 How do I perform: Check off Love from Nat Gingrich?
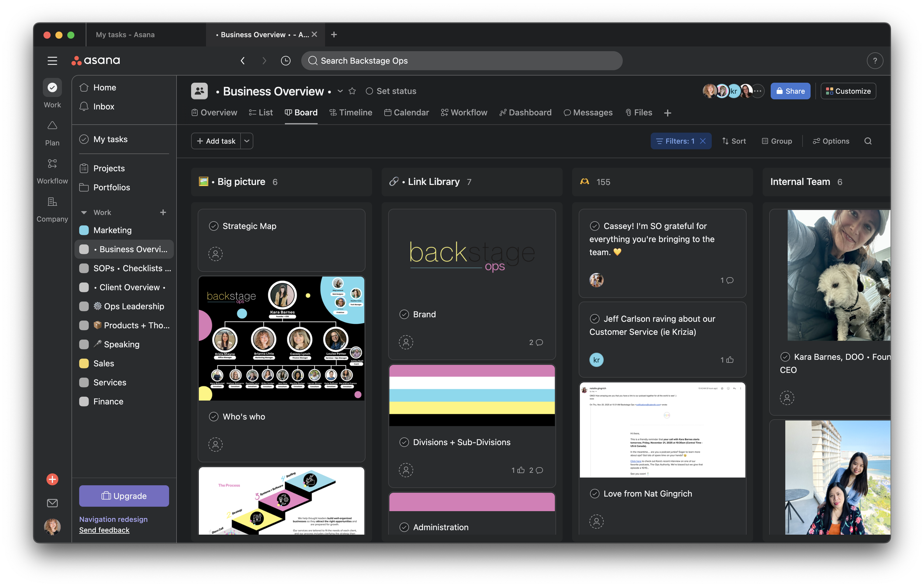point(594,494)
